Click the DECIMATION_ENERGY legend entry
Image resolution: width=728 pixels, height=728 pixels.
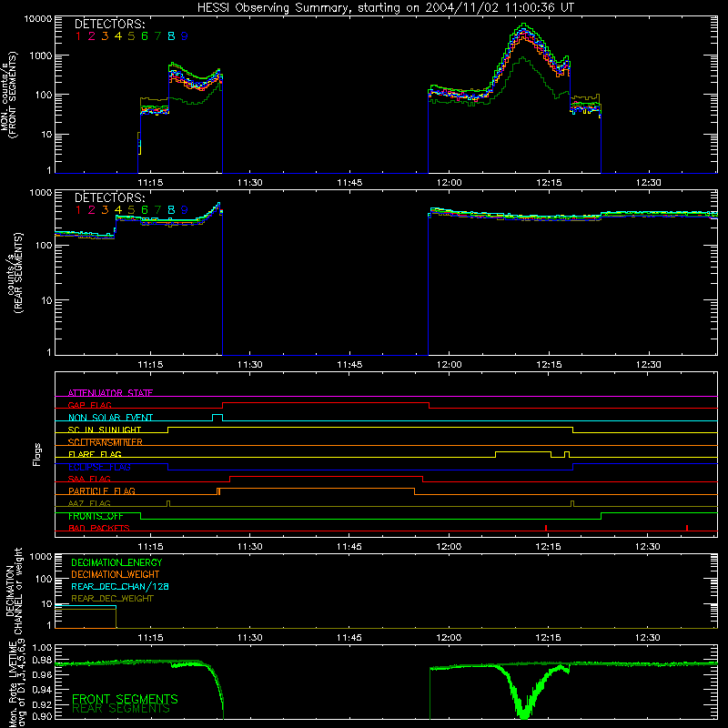pos(116,562)
